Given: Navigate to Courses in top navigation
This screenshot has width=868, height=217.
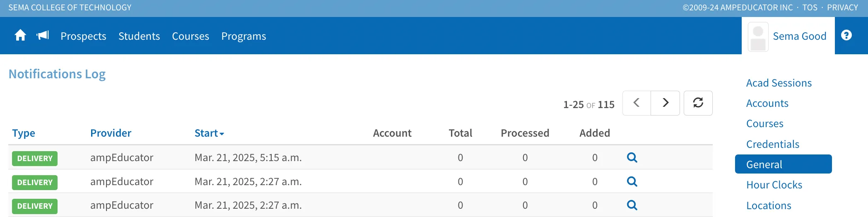Looking at the screenshot, I should point(190,36).
